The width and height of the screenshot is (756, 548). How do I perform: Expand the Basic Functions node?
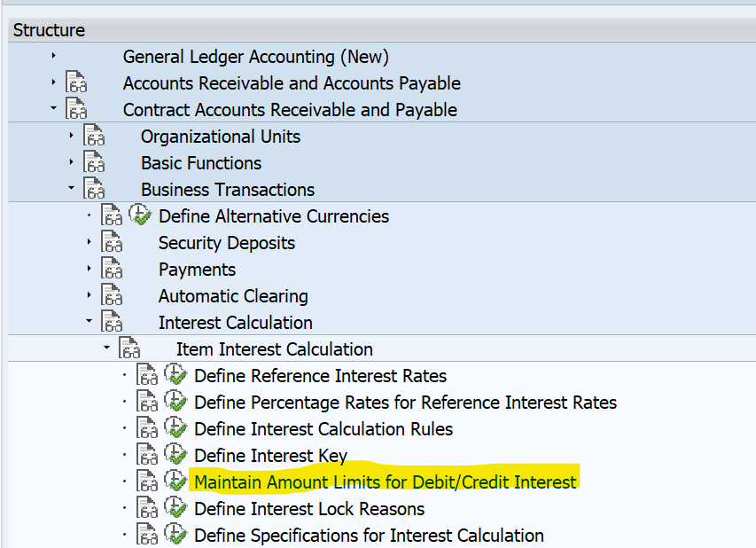pyautogui.click(x=72, y=162)
